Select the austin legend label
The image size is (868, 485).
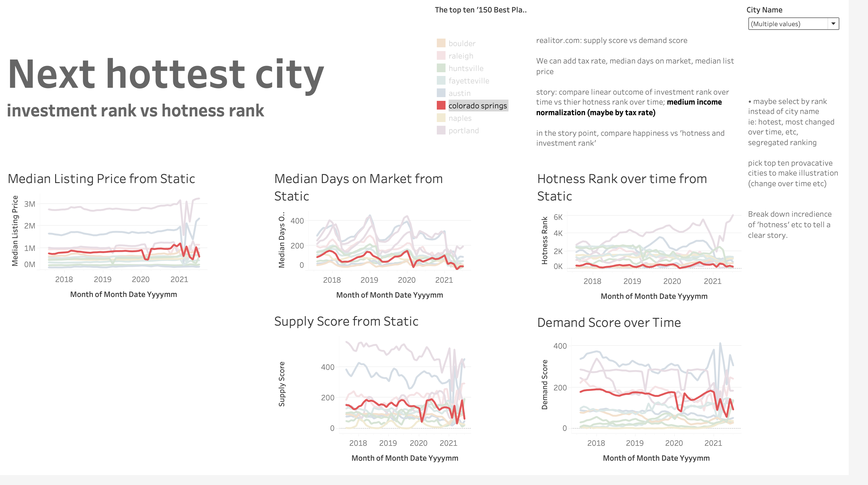pyautogui.click(x=459, y=93)
